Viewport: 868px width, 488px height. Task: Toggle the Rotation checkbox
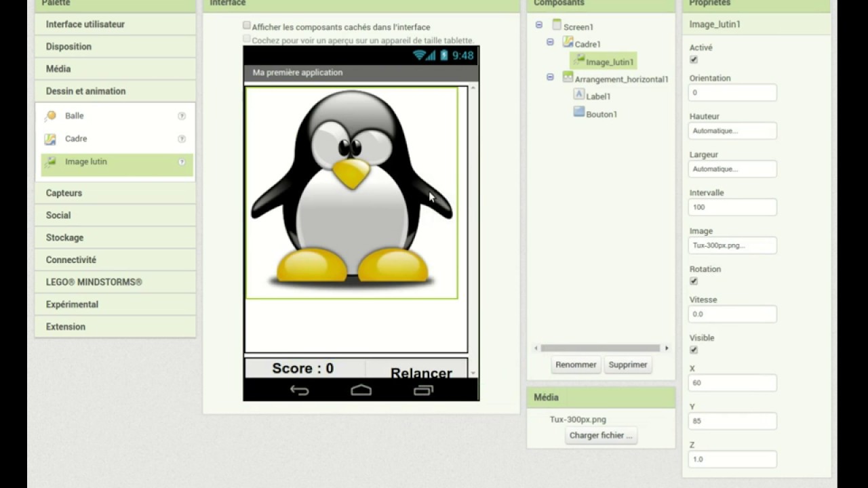[694, 281]
